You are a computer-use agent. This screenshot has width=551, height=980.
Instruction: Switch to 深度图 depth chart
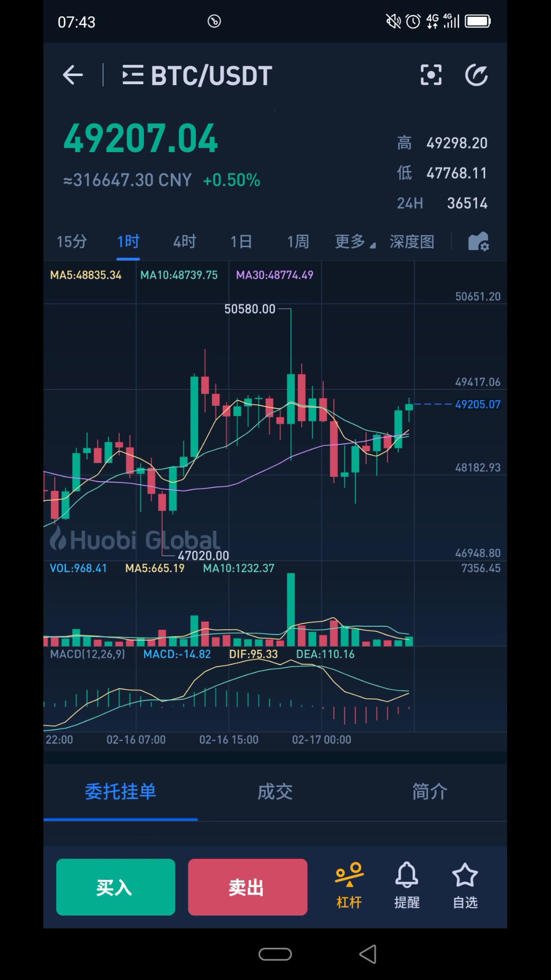pyautogui.click(x=412, y=241)
